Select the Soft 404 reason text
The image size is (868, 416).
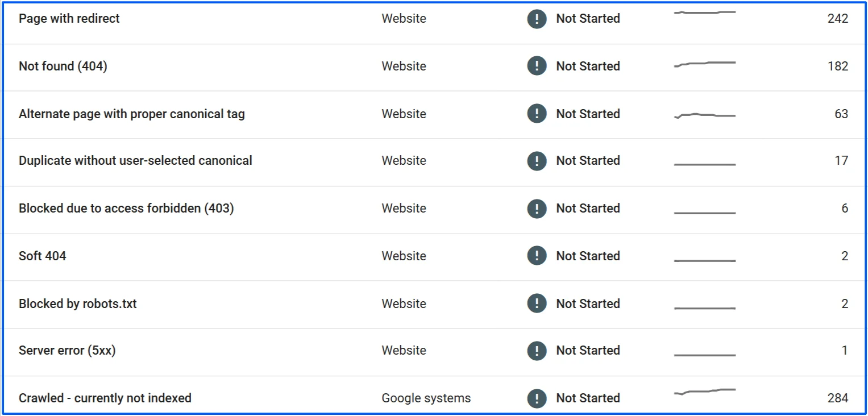(43, 256)
